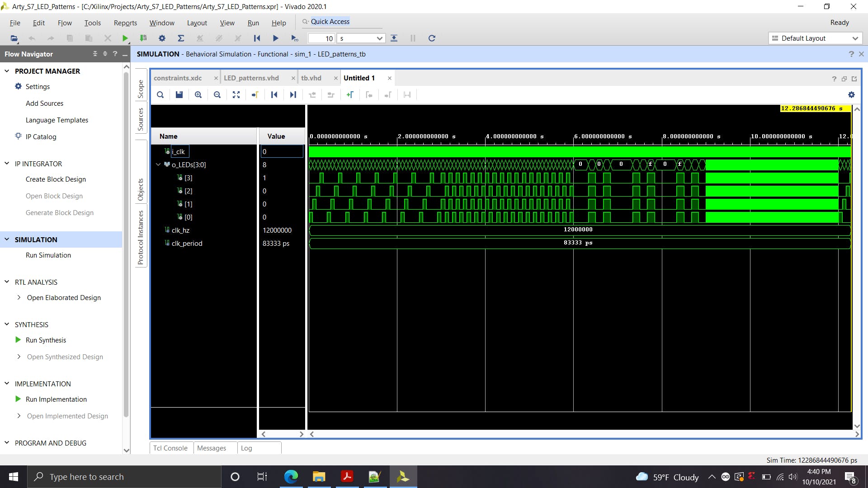Collapse the IMPLEMENTATION section
The width and height of the screenshot is (868, 488).
pyautogui.click(x=7, y=384)
